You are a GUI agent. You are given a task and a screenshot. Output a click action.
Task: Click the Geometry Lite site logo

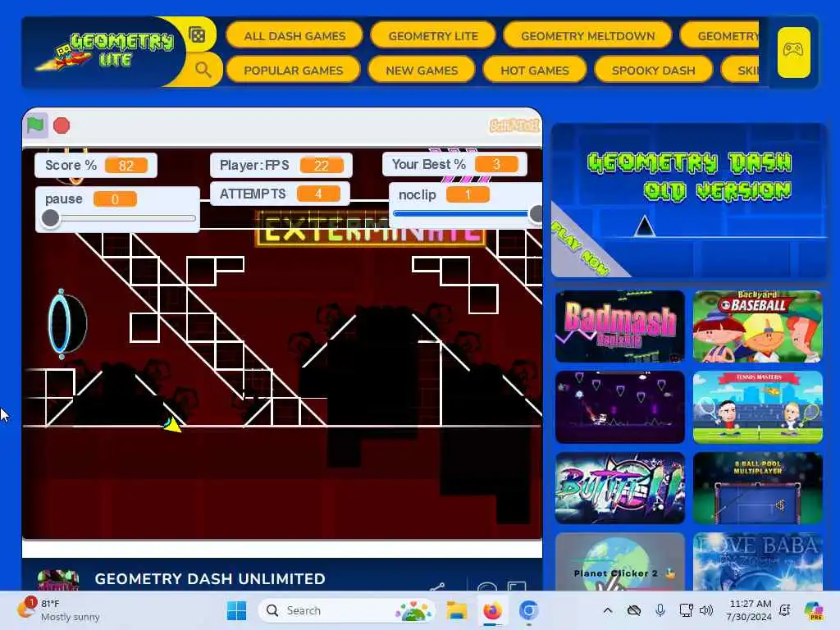(105, 52)
